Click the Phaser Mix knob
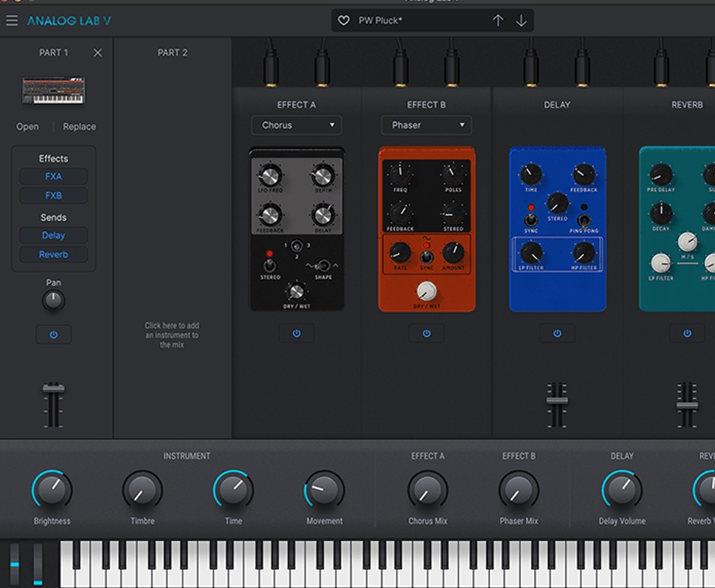This screenshot has height=588, width=715. point(519,490)
